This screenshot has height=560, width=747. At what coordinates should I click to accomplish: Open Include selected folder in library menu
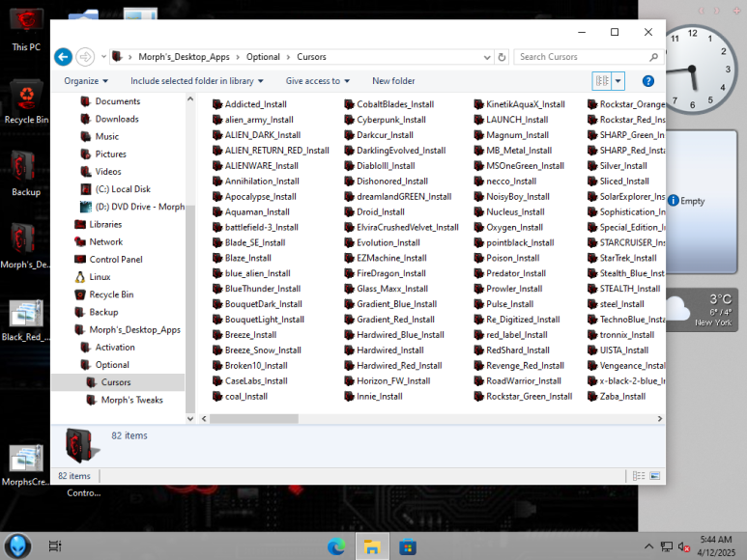pos(197,81)
